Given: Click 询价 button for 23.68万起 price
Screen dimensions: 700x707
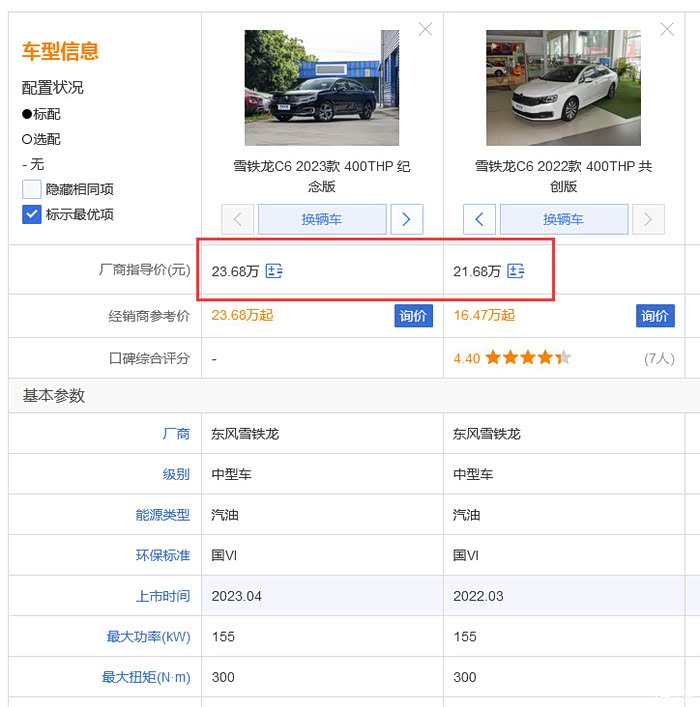Looking at the screenshot, I should click(x=413, y=316).
